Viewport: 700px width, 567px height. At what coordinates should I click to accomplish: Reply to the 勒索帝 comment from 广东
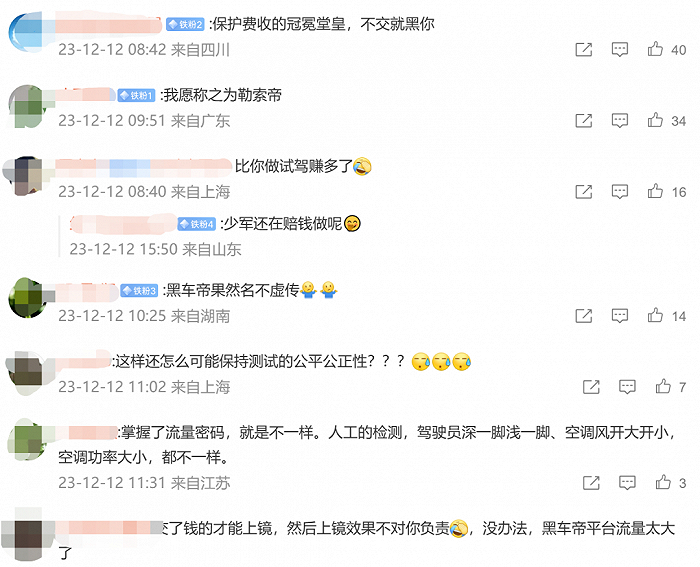[620, 121]
